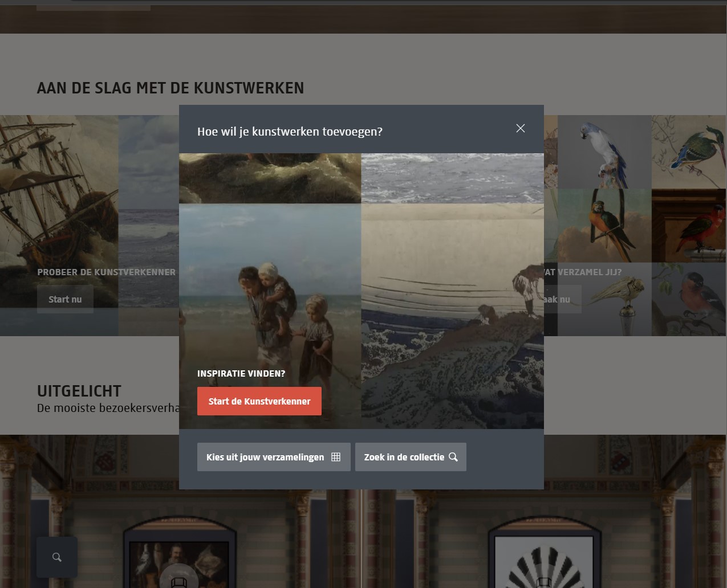Open bench icon on the portrait gallery frame
The height and width of the screenshot is (588, 727).
[x=179, y=581]
